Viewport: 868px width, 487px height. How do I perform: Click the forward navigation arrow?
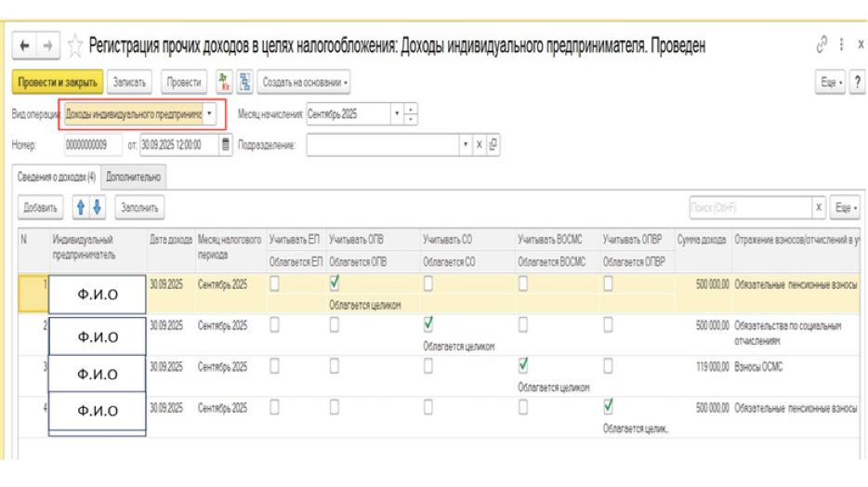[46, 46]
